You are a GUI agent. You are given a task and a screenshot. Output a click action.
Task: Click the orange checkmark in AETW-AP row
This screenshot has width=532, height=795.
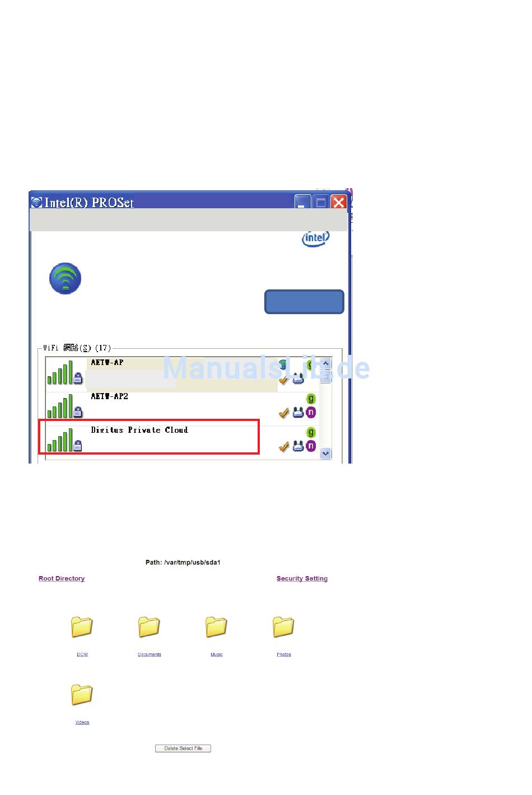click(284, 380)
